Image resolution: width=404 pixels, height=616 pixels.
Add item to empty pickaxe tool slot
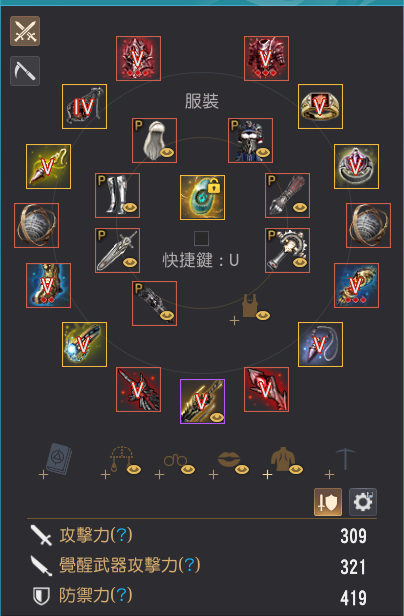pos(340,464)
